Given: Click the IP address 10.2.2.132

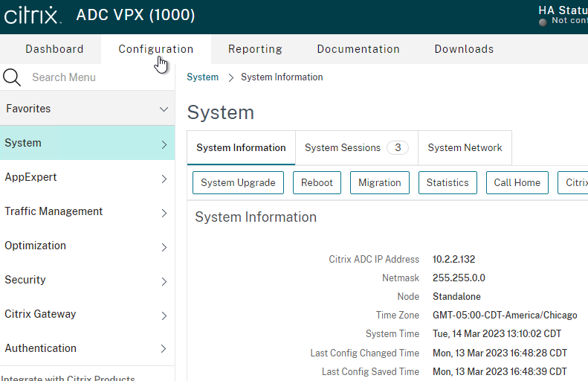Looking at the screenshot, I should (453, 260).
